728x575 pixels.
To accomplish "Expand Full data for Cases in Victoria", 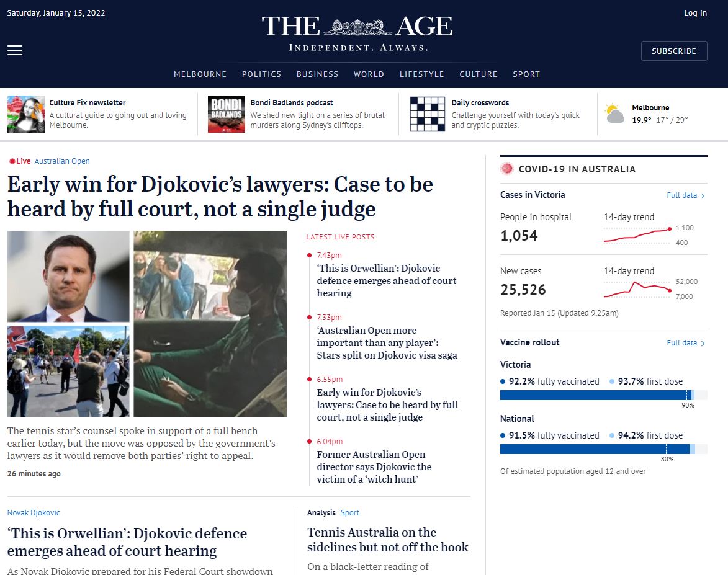I will tap(685, 195).
